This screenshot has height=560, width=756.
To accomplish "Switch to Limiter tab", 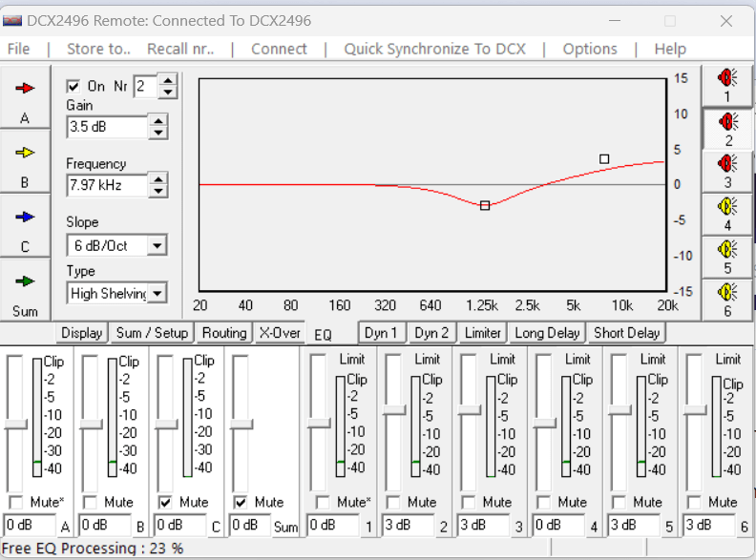I will 483,333.
